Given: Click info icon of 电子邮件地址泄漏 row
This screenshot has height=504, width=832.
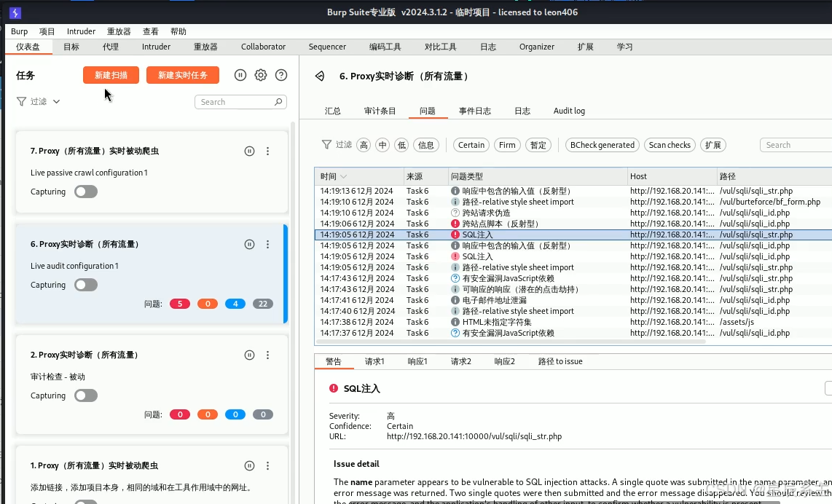Looking at the screenshot, I should point(455,300).
